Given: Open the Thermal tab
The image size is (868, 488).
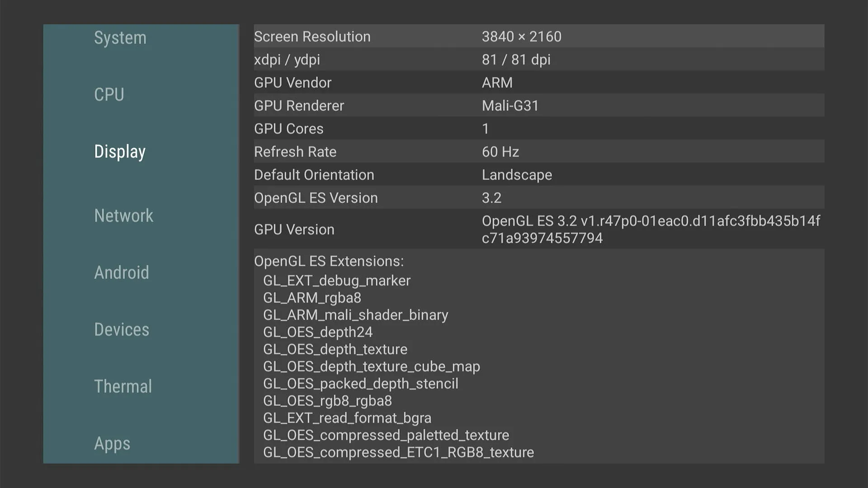Looking at the screenshot, I should (123, 387).
